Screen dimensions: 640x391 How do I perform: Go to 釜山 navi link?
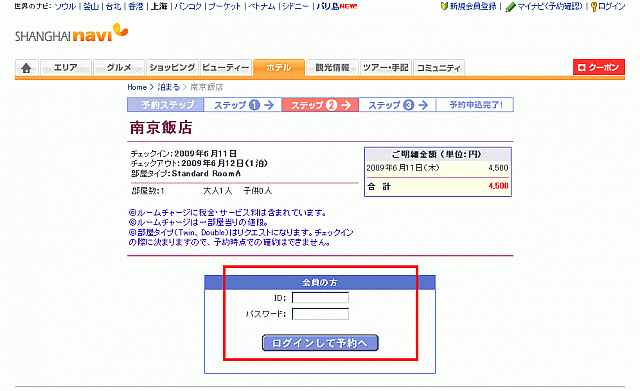91,7
